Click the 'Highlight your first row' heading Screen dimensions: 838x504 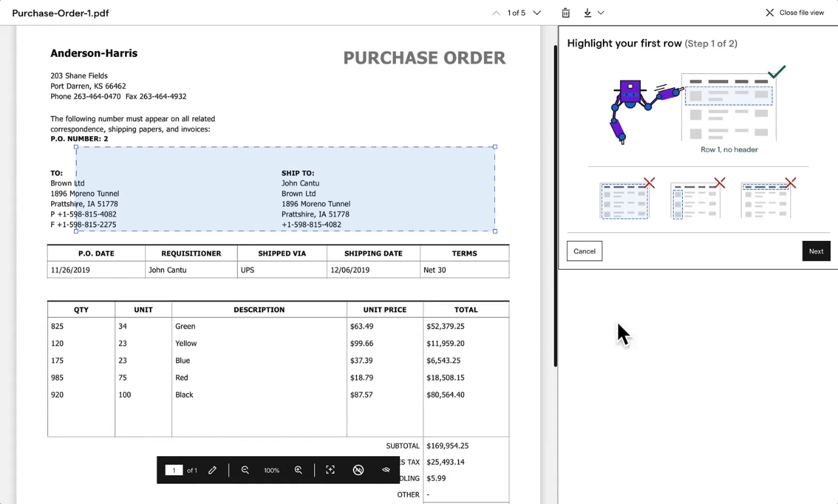pos(625,43)
